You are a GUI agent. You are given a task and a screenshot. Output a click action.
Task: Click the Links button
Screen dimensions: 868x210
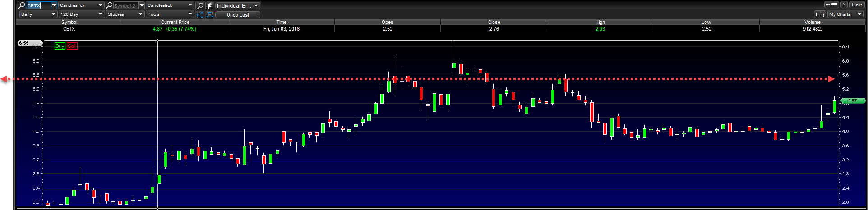pos(857,5)
